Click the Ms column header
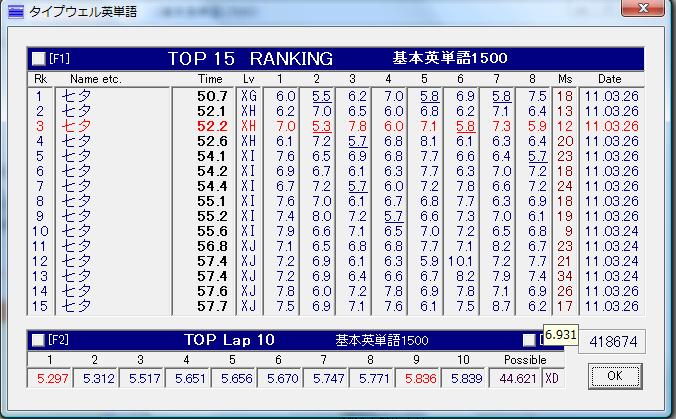 (565, 79)
